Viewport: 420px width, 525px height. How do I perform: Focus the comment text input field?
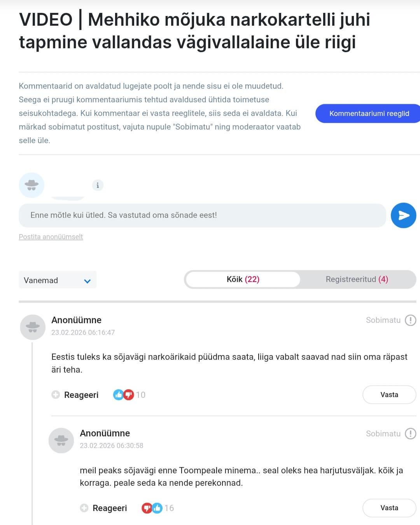pos(202,215)
